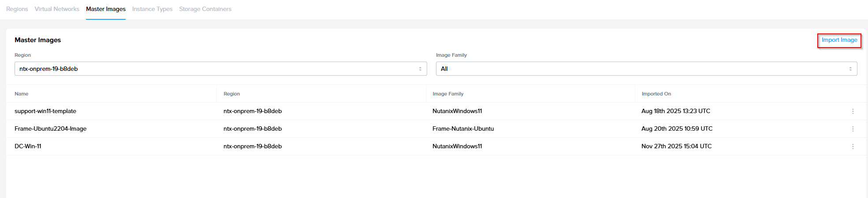
Task: Expand the Region select box
Action: click(220, 69)
